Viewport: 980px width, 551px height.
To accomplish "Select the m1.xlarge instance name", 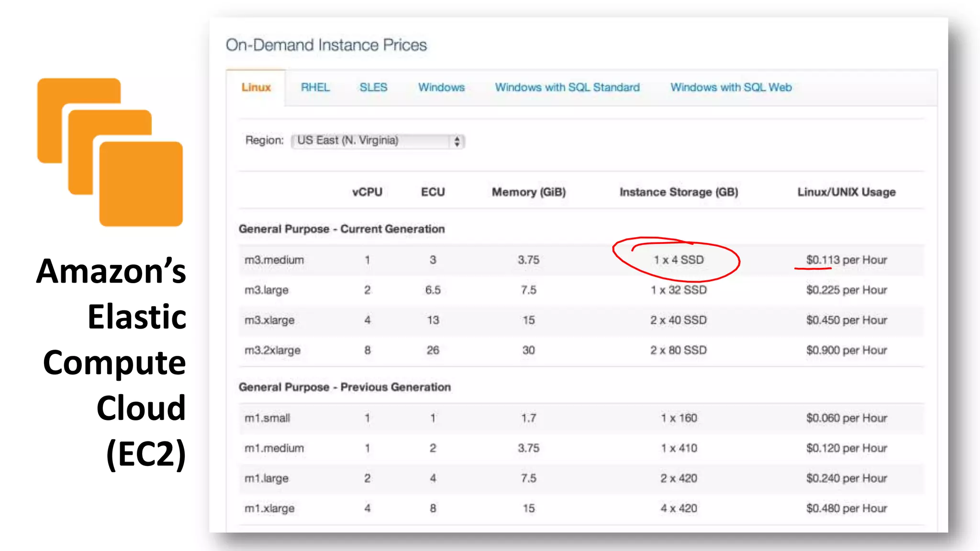I will [x=269, y=508].
